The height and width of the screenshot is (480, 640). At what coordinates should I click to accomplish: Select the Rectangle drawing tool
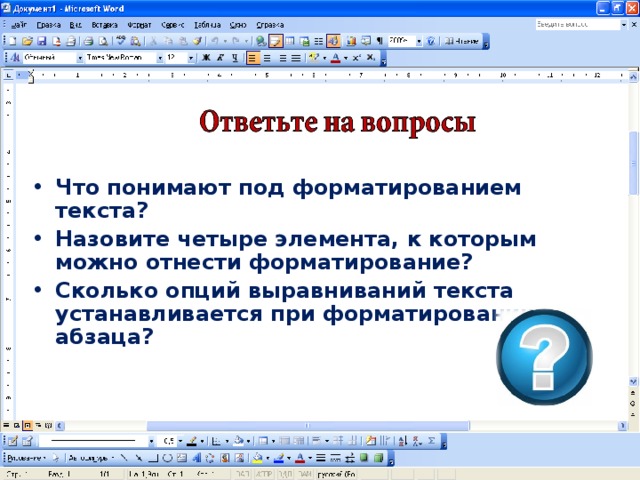pos(153,458)
